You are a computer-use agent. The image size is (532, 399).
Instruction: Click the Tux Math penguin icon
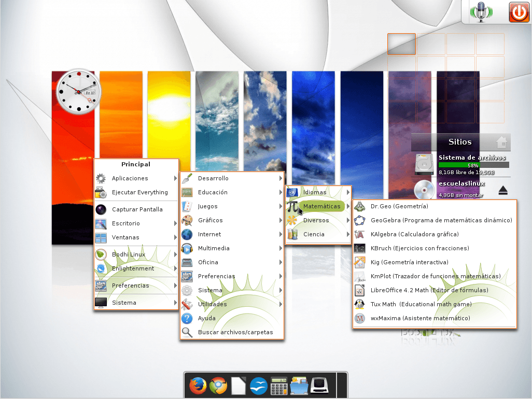pos(360,304)
